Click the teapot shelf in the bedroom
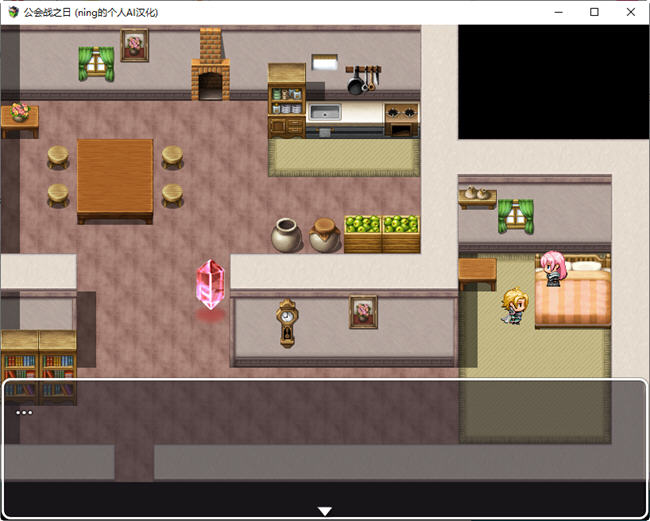 coord(477,196)
